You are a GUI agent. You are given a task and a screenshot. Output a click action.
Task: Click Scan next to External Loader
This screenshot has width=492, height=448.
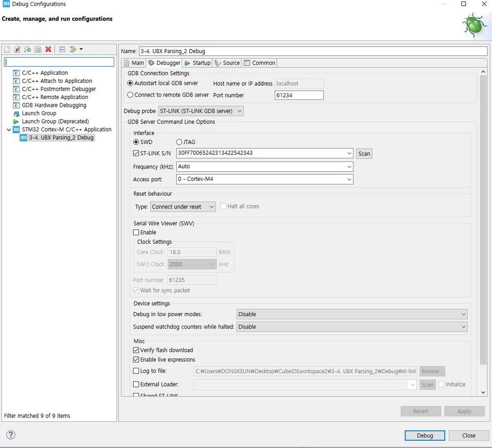click(x=427, y=384)
